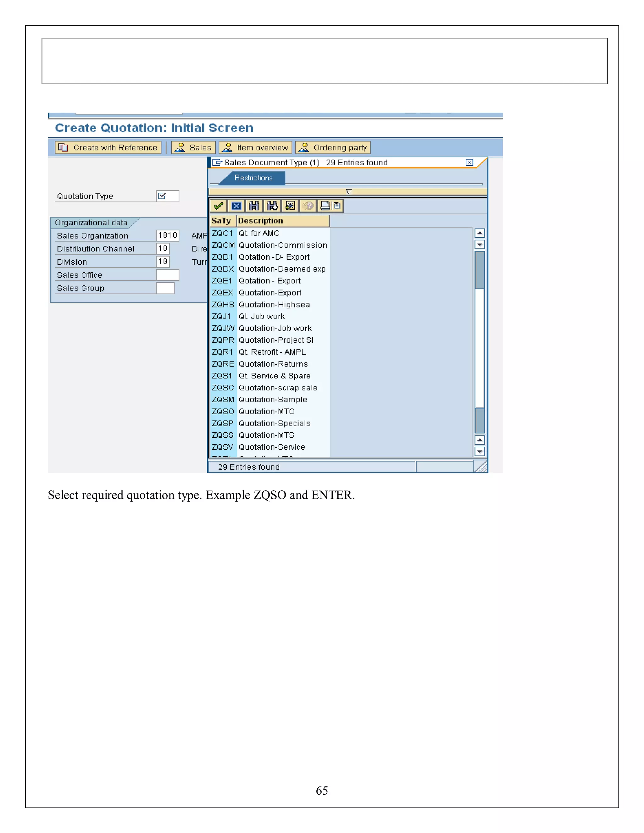
Task: Click the Ordering party button
Action: click(x=333, y=148)
